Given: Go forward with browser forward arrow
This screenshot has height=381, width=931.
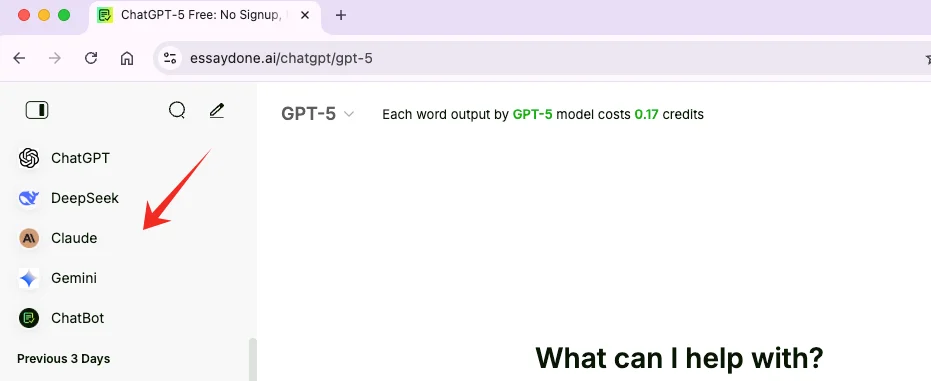Looking at the screenshot, I should pos(55,58).
